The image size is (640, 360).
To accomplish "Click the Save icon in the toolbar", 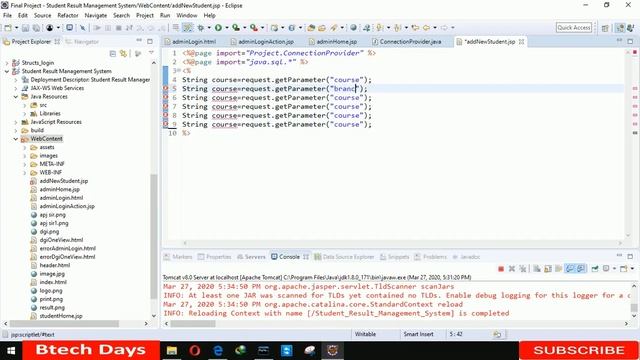I will (25, 28).
